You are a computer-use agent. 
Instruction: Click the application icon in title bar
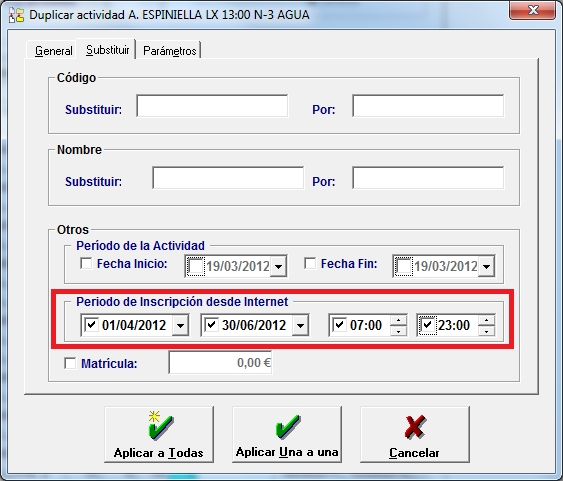pos(16,15)
